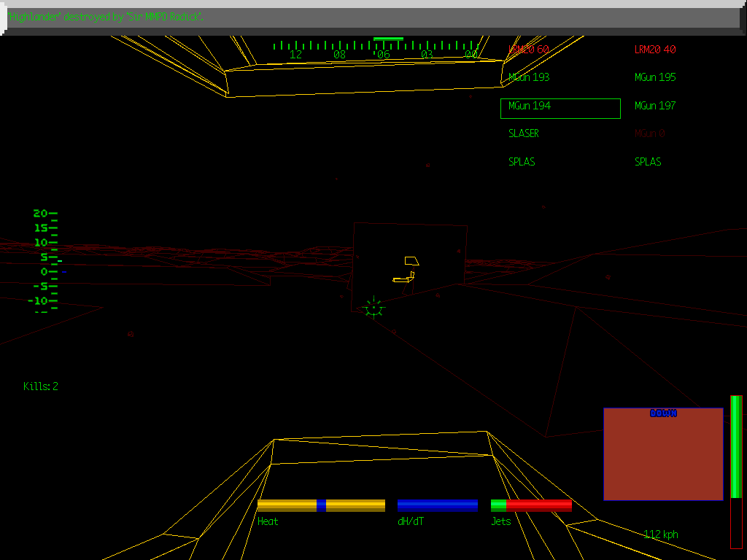Click the Heat gauge bar
This screenshot has height=560, width=747.
pyautogui.click(x=323, y=505)
